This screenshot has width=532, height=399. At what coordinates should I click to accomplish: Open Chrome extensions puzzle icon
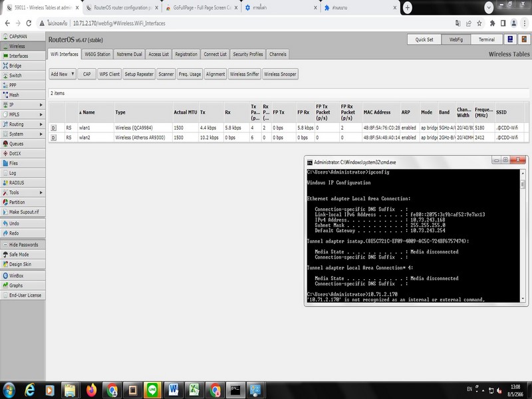pos(492,23)
